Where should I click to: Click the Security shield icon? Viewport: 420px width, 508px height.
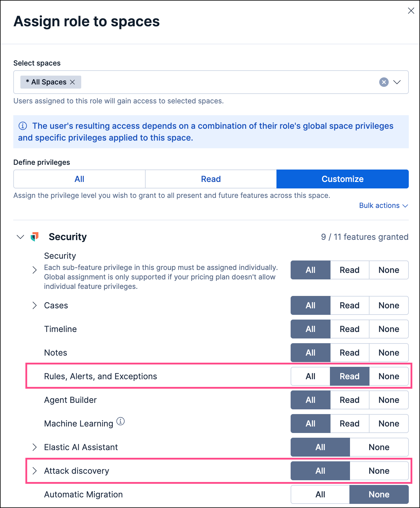pos(35,236)
